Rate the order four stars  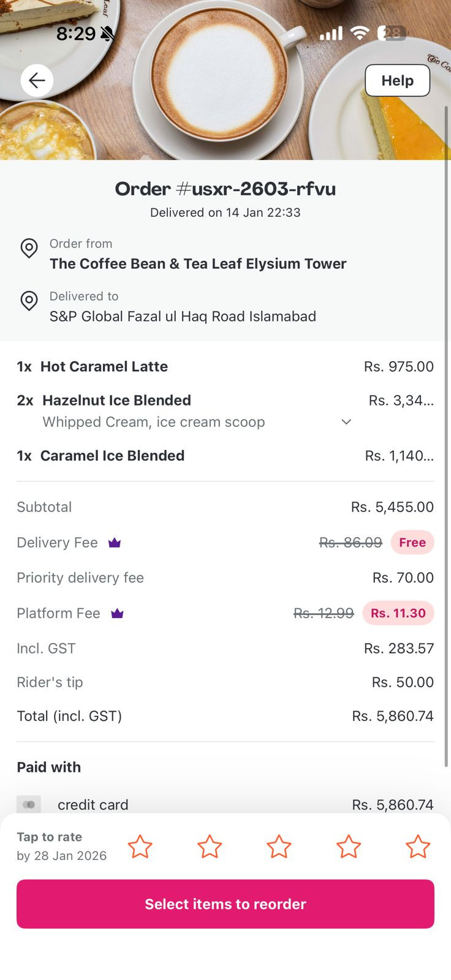click(x=349, y=846)
